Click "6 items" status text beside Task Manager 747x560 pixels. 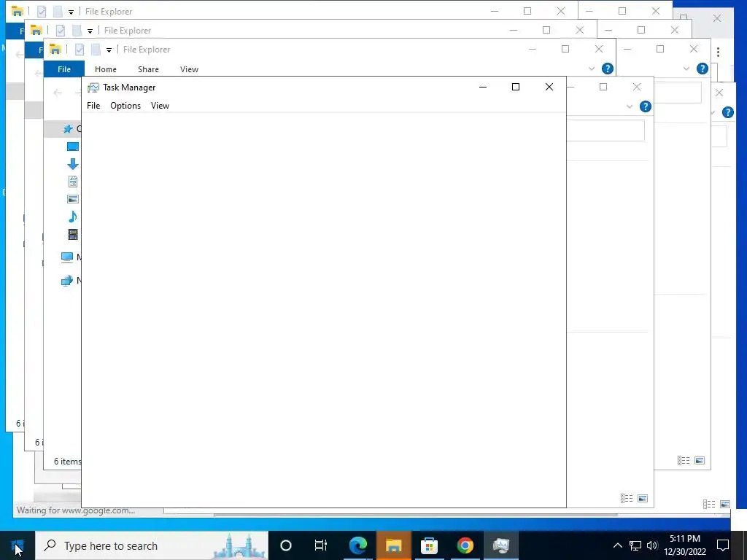coord(67,462)
